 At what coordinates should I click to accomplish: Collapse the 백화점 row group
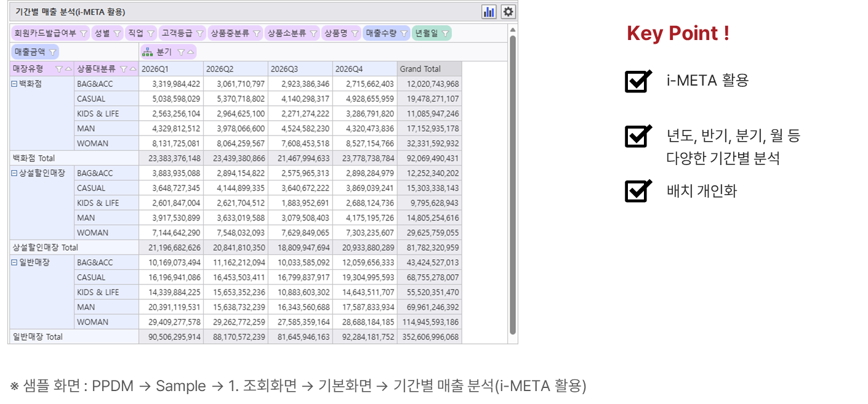click(x=15, y=84)
